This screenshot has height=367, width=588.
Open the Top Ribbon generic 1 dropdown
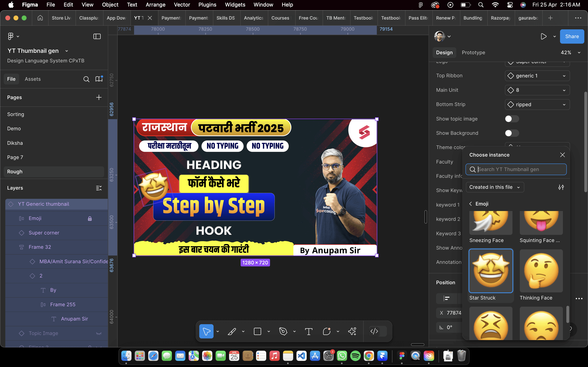tap(537, 76)
